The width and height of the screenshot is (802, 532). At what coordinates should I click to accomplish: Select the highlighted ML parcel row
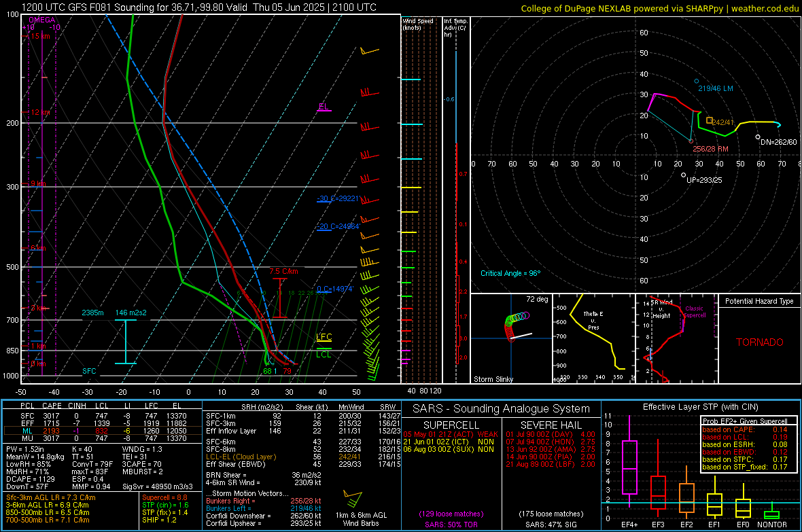coord(101,431)
